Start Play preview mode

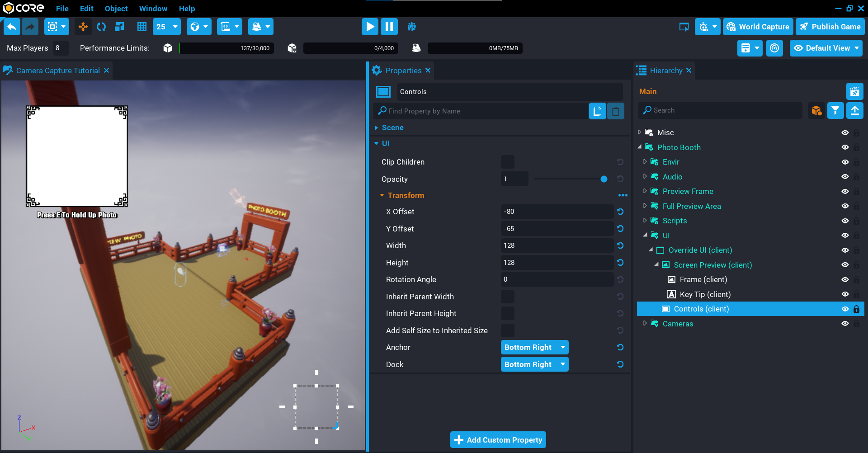click(370, 27)
